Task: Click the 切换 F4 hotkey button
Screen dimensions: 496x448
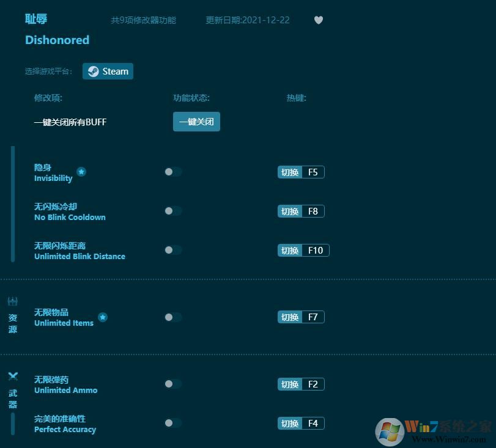Action: pyautogui.click(x=301, y=424)
